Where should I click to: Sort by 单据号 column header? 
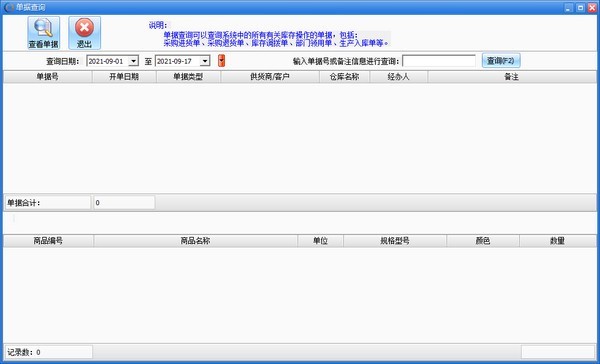coord(48,77)
